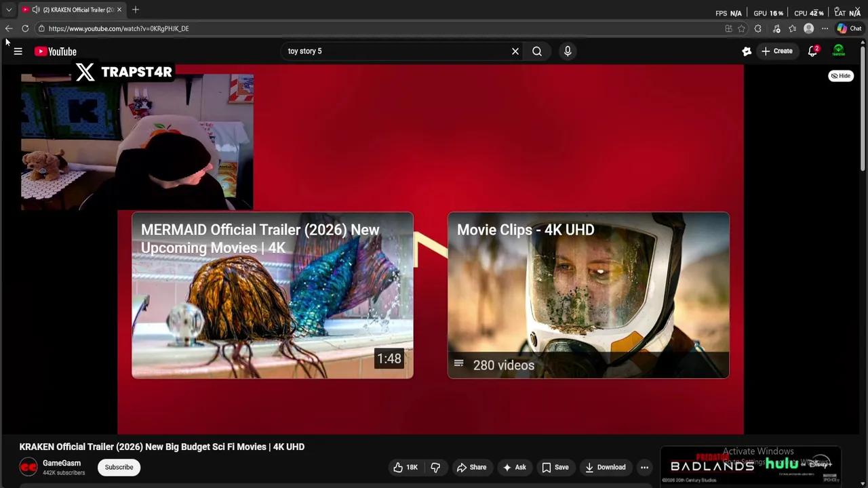Run search with magnifier button
The image size is (868, 488).
click(x=537, y=51)
